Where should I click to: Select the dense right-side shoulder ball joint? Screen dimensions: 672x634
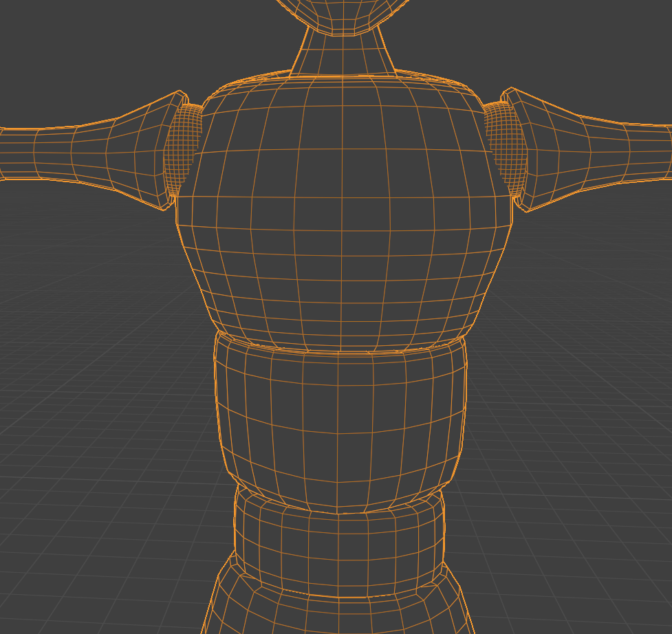[x=504, y=148]
